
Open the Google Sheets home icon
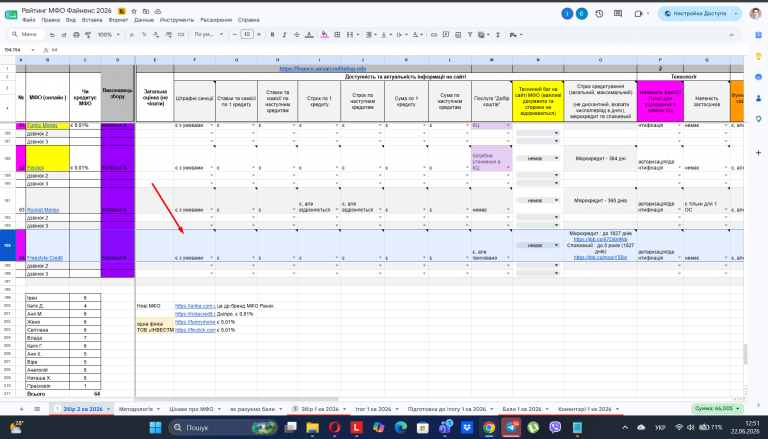click(x=11, y=15)
